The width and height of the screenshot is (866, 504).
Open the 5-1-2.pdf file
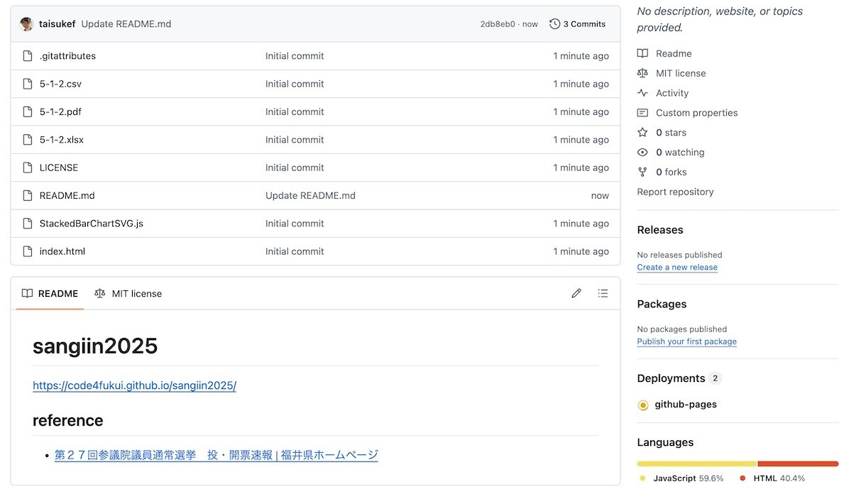[60, 111]
